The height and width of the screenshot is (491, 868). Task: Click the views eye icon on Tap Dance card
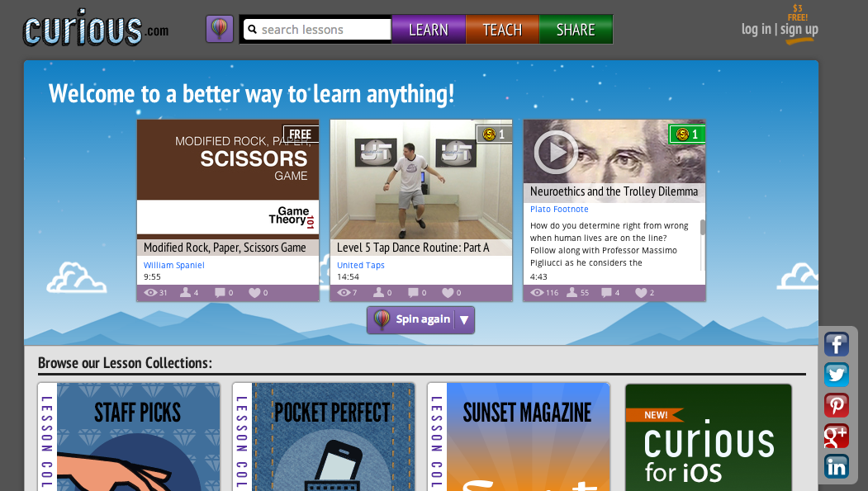tap(344, 292)
